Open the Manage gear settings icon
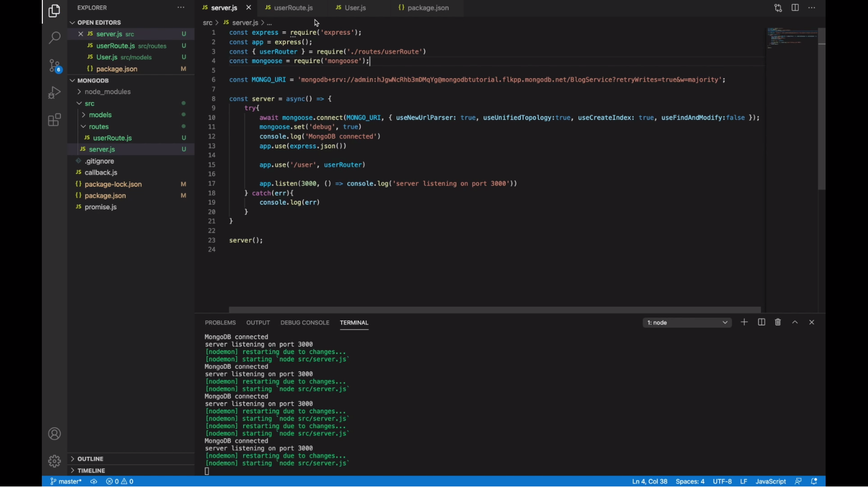This screenshot has width=868, height=487. click(x=54, y=461)
